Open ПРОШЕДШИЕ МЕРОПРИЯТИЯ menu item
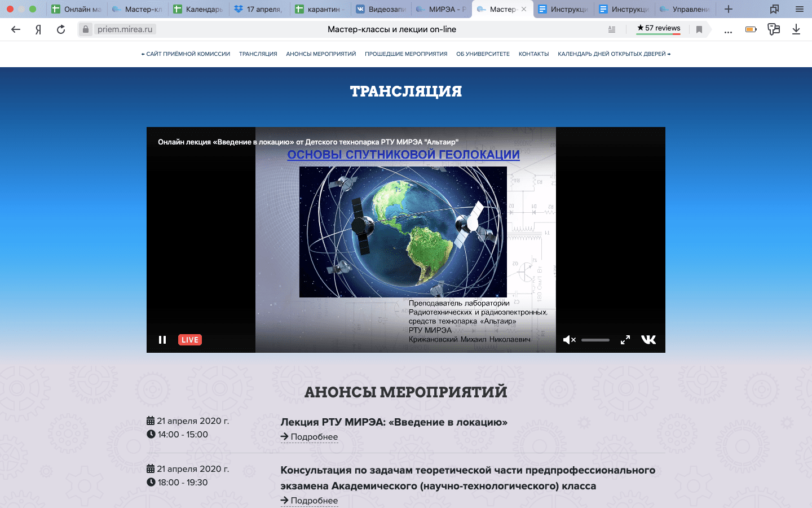The image size is (812, 508). (x=406, y=54)
